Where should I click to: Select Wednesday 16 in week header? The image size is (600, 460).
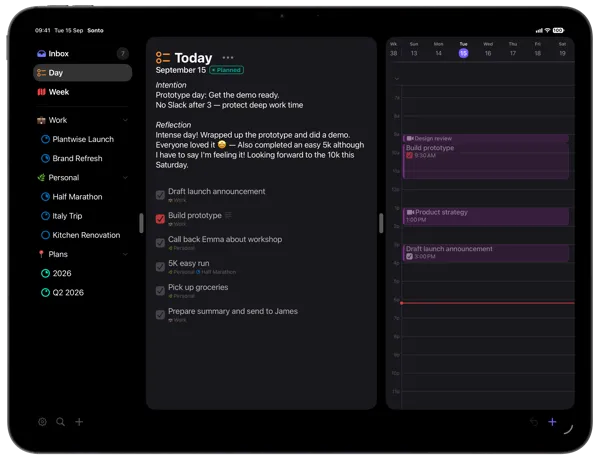tap(488, 50)
